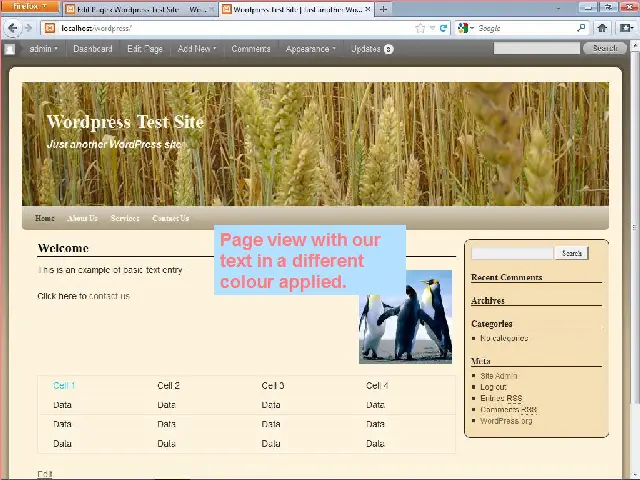Click the Archives sidebar heading
The width and height of the screenshot is (640, 480).
point(488,300)
